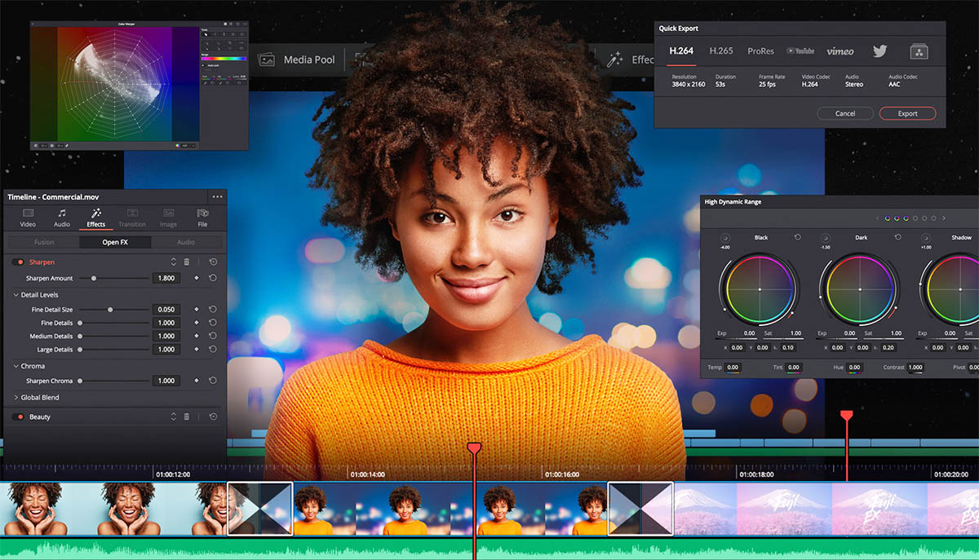Click the timecode 01:00:18:00 on timeline ruler
Viewport: 979px width, 560px height.
[756, 474]
